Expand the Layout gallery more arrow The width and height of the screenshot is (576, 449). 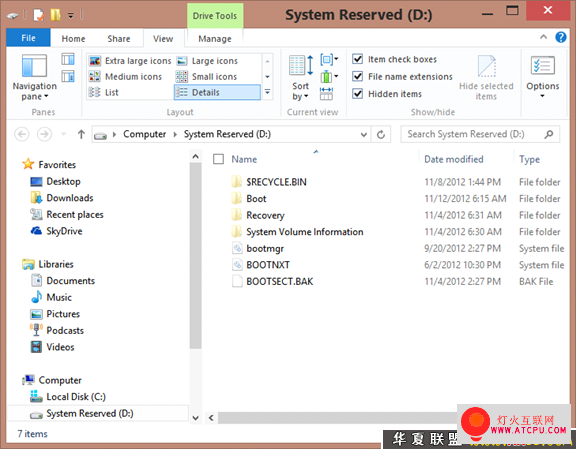click(x=267, y=92)
